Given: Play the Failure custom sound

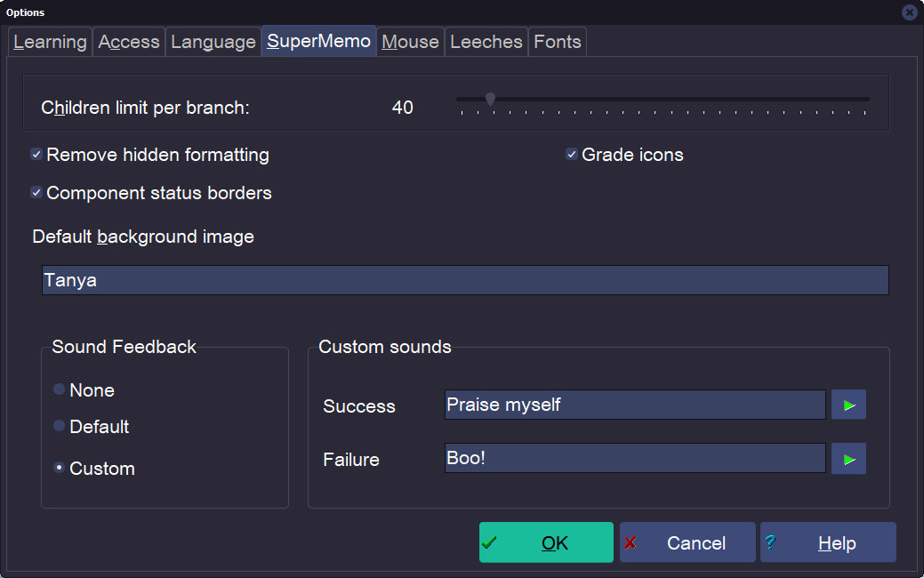Looking at the screenshot, I should [848, 459].
